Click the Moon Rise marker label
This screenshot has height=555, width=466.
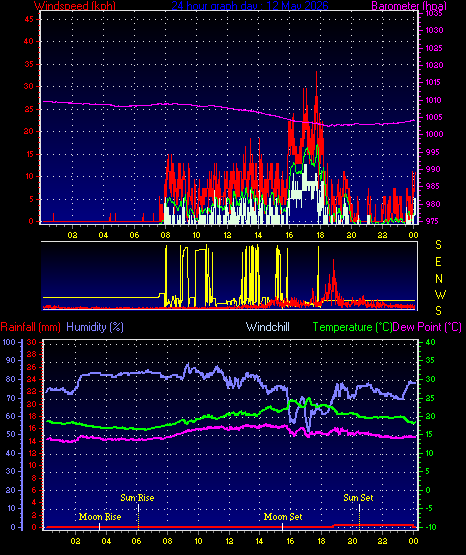100,517
